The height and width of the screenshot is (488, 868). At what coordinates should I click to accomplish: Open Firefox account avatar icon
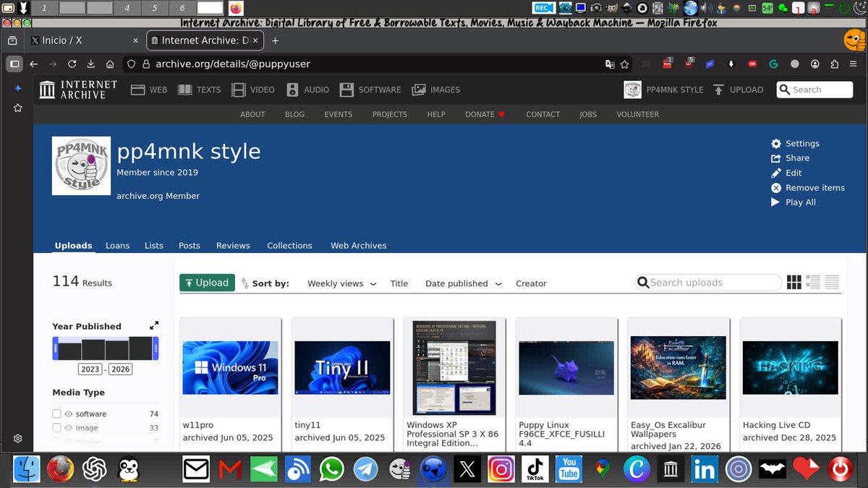(x=815, y=64)
